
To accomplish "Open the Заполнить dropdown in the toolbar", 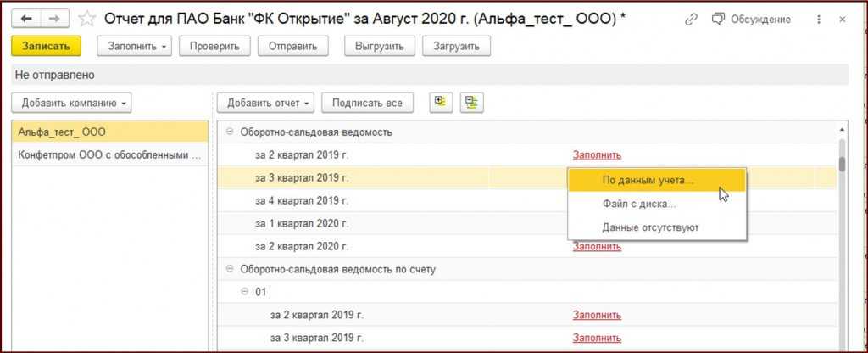I will point(135,46).
